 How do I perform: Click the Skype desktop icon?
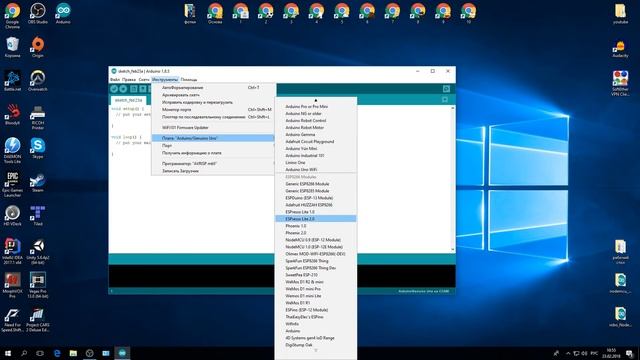coord(38,148)
